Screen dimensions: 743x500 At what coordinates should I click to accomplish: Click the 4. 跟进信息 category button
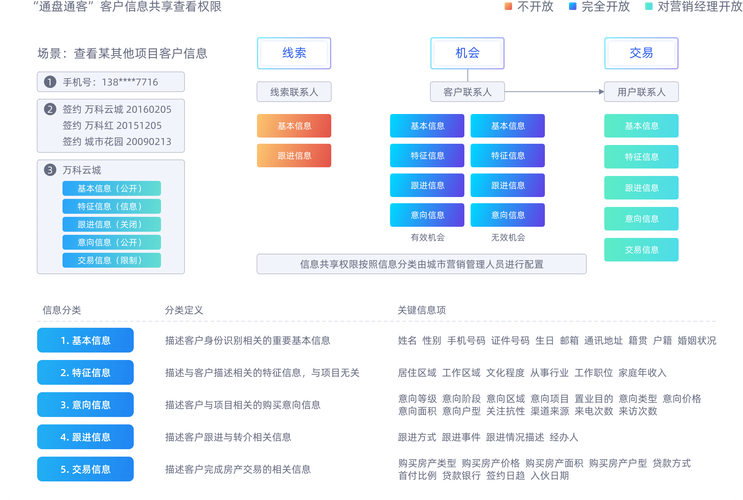click(85, 437)
